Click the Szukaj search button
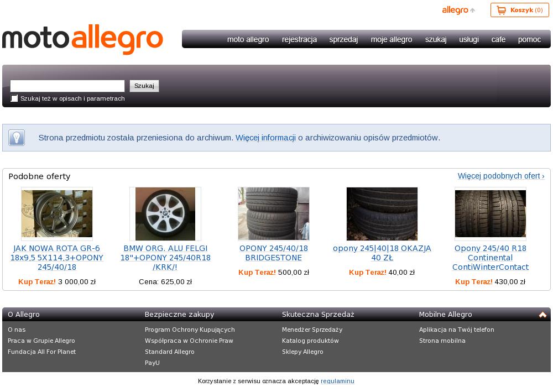The image size is (553, 392). tap(144, 86)
